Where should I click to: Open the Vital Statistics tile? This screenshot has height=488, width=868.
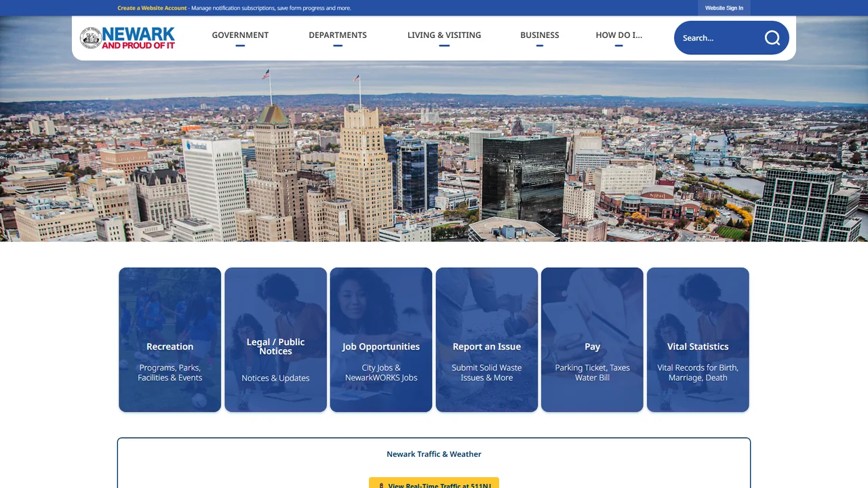698,340
